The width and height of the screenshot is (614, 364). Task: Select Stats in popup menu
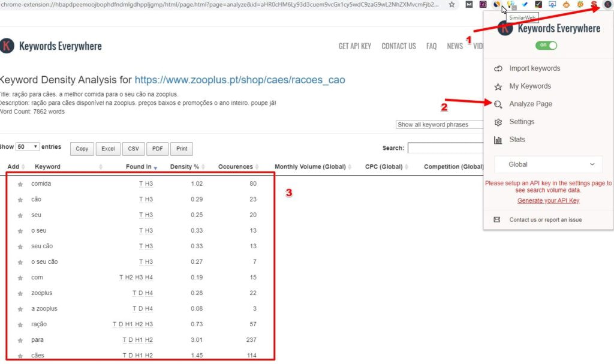click(x=517, y=140)
